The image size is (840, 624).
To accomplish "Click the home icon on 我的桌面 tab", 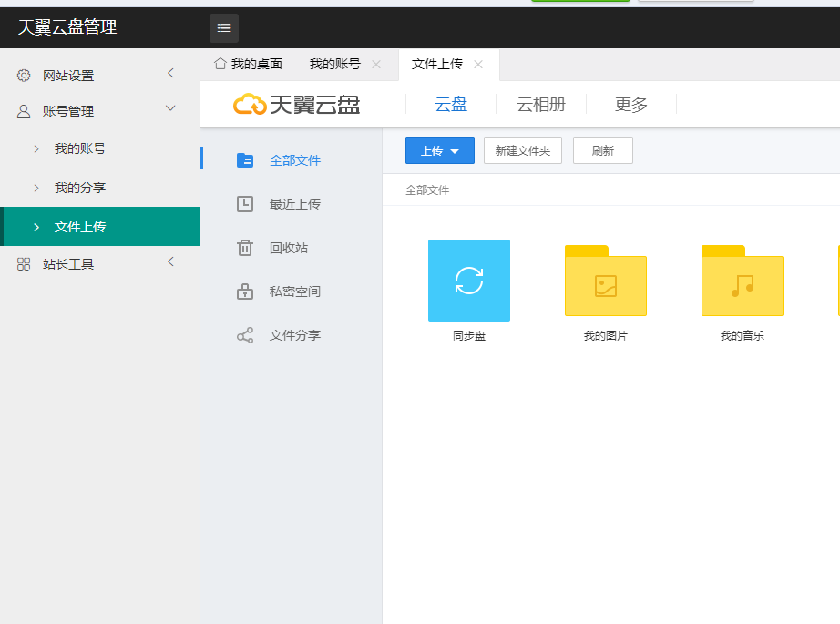I will coord(220,64).
